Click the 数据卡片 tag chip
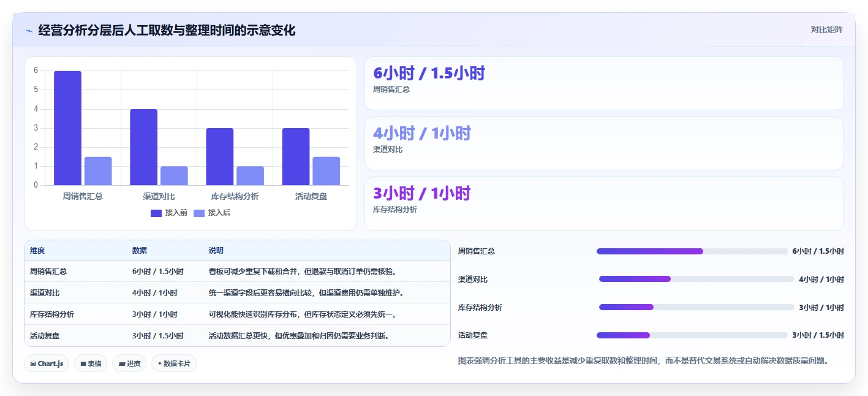 [x=174, y=364]
